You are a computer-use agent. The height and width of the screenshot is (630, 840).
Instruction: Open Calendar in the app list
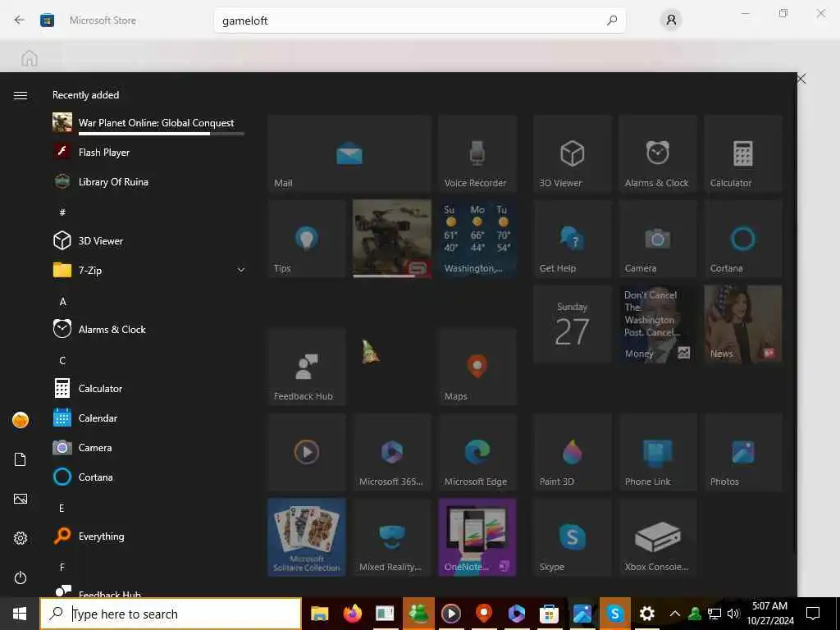[149, 418]
